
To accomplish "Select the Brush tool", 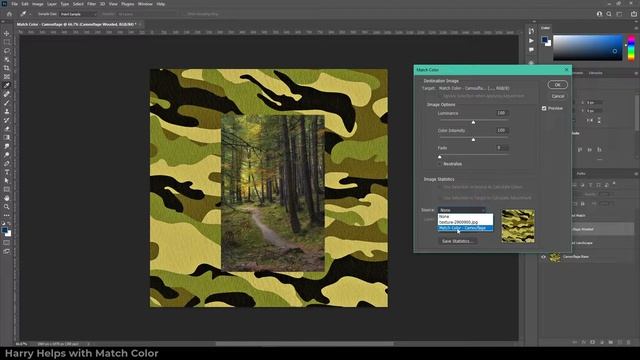I will 7,102.
